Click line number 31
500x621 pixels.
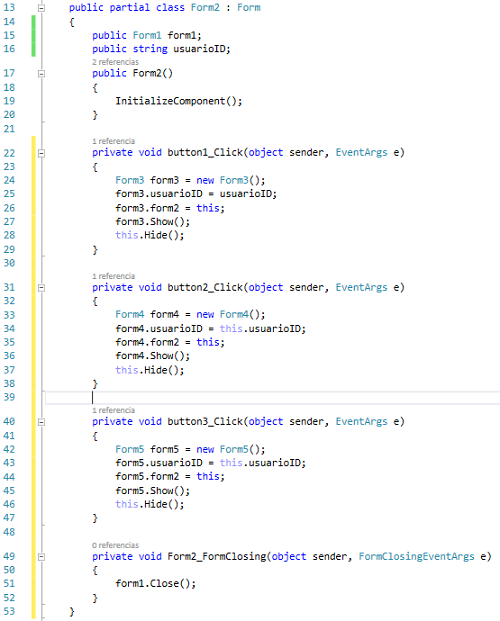(x=9, y=288)
